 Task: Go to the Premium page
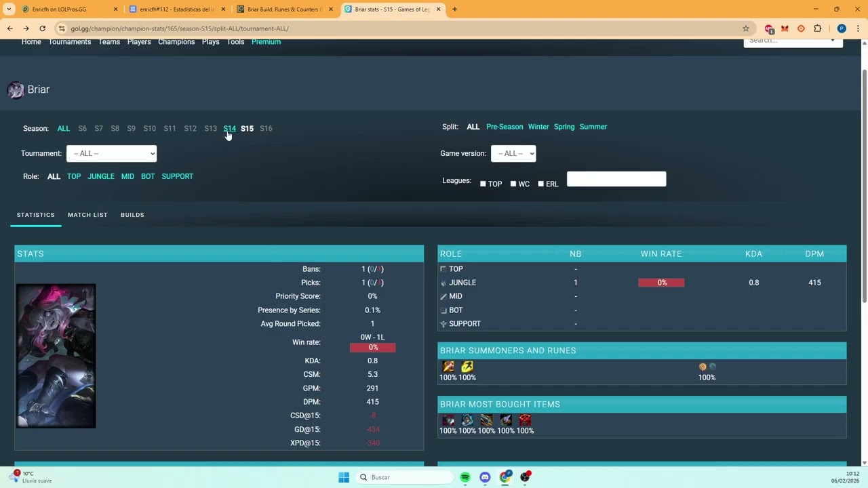click(x=266, y=42)
